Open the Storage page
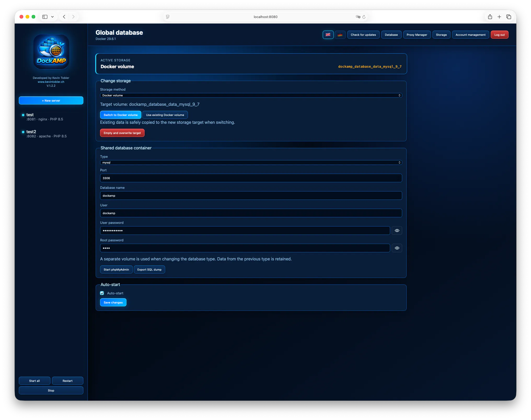Screen dimensions: 531x420 point(441,35)
